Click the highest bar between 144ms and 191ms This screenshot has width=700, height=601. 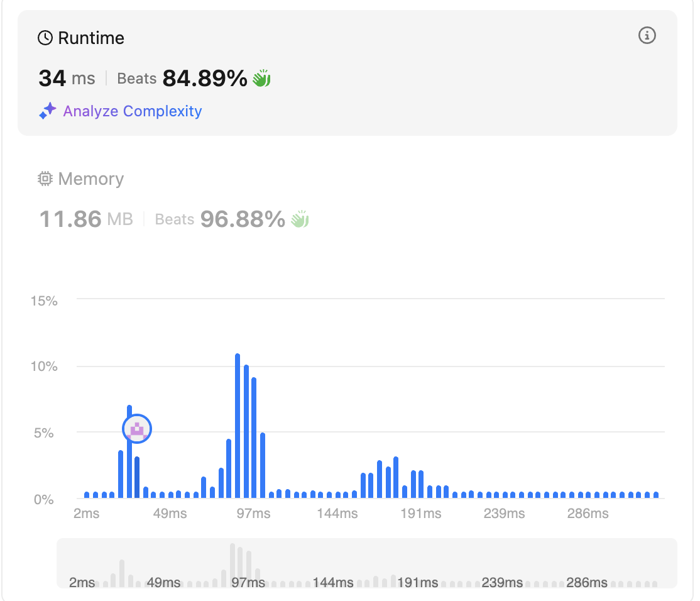click(396, 478)
